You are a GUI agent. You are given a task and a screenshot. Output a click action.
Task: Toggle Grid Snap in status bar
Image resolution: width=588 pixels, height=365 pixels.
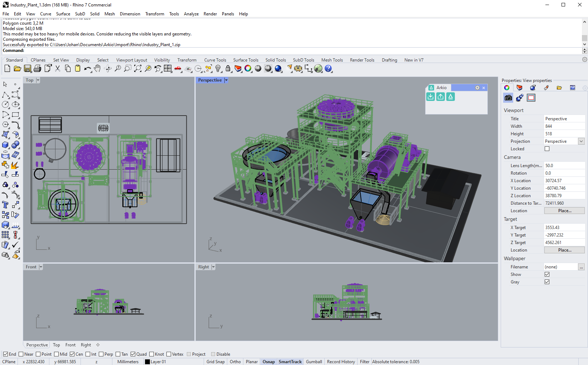point(215,362)
